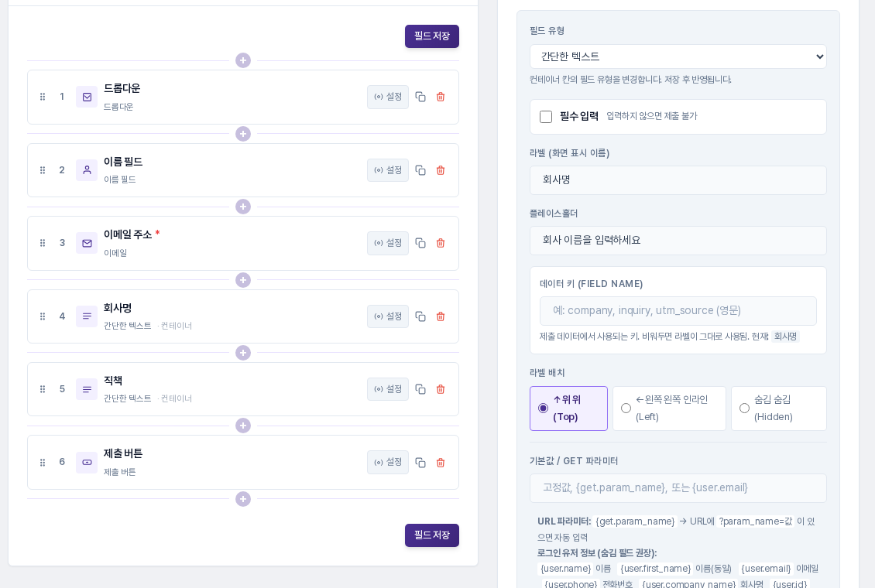Image resolution: width=875 pixels, height=588 pixels.
Task: Click the button icon of 제출 버튼 row
Action: click(x=87, y=463)
